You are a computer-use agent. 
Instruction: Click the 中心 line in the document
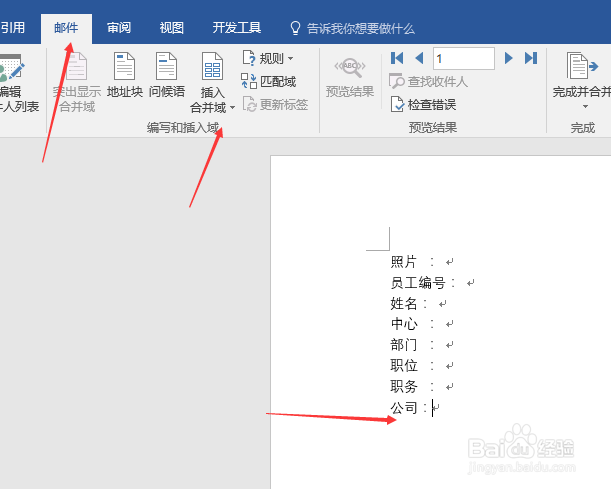422,324
